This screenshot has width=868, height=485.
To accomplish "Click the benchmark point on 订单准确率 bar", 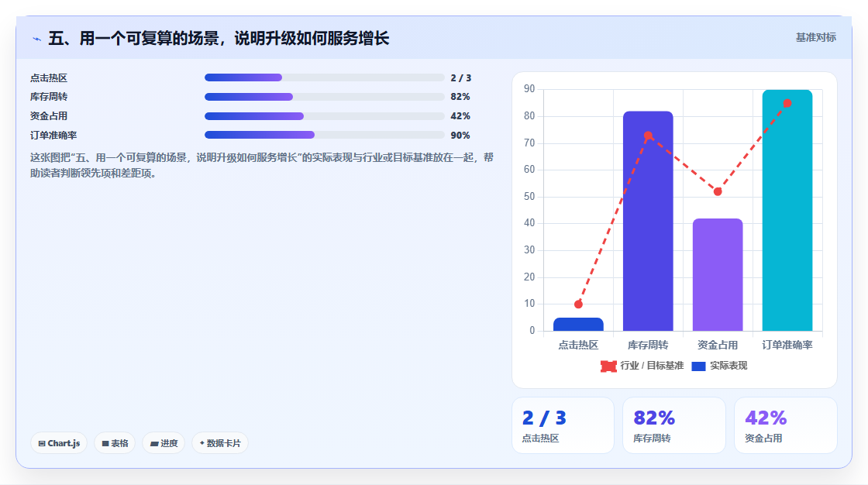I will point(787,104).
